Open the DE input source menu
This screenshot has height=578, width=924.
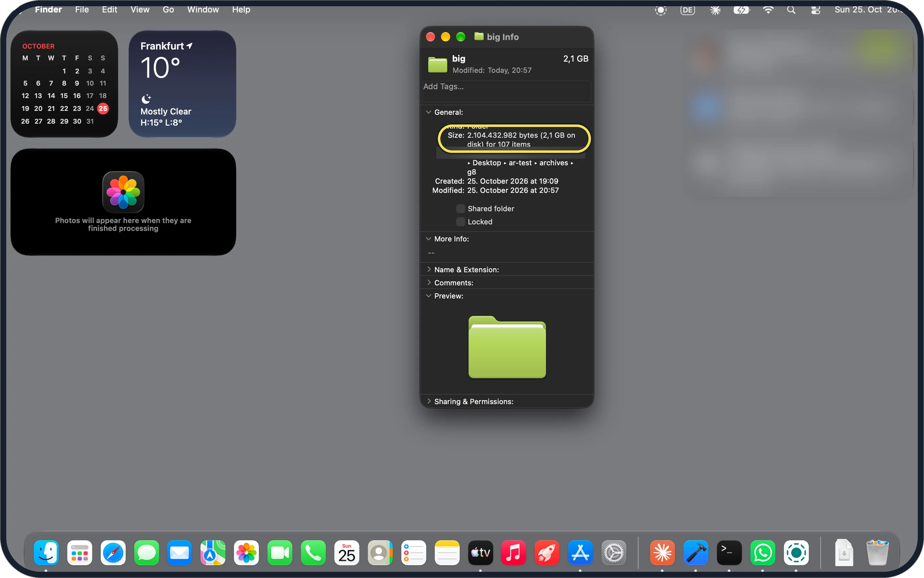[687, 10]
